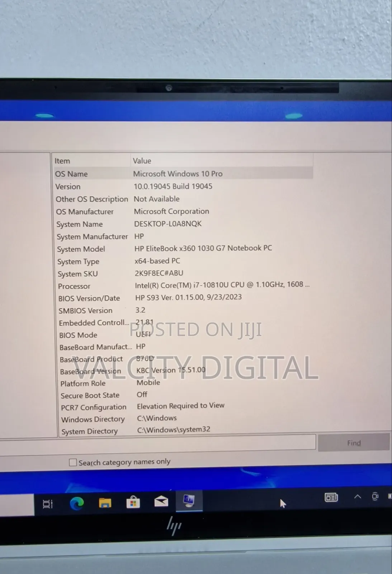Open File Explorer from the taskbar

click(x=105, y=503)
